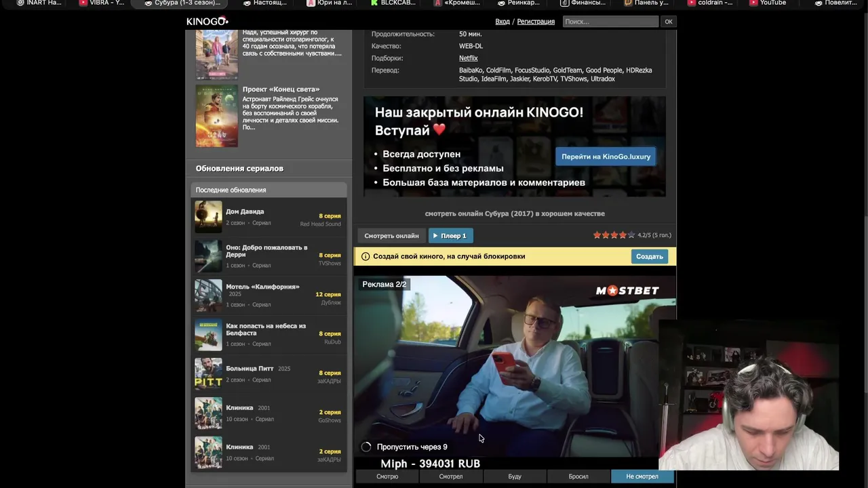Select the «Смотреть онлайн» tab
868x488 pixels.
[x=391, y=236]
